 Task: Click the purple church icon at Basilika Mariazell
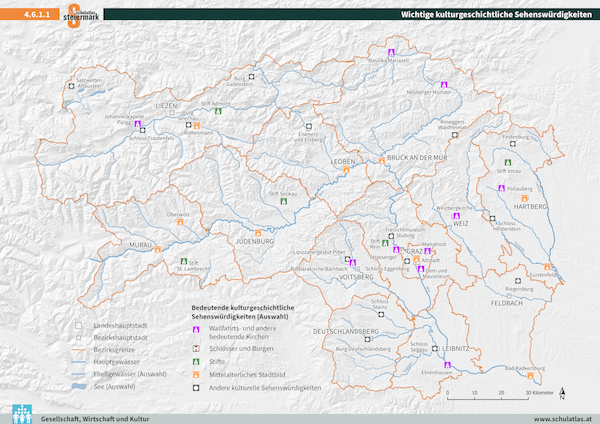pyautogui.click(x=391, y=52)
